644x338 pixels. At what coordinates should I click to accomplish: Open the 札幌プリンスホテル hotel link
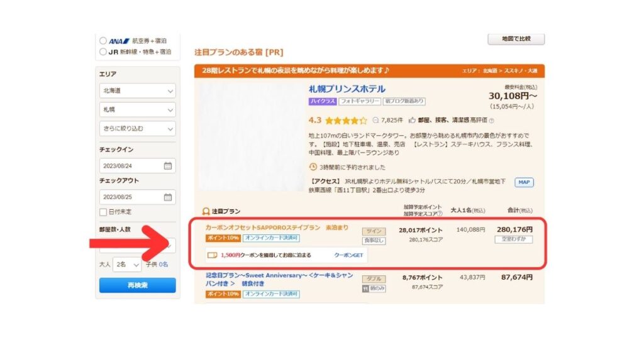pos(347,89)
